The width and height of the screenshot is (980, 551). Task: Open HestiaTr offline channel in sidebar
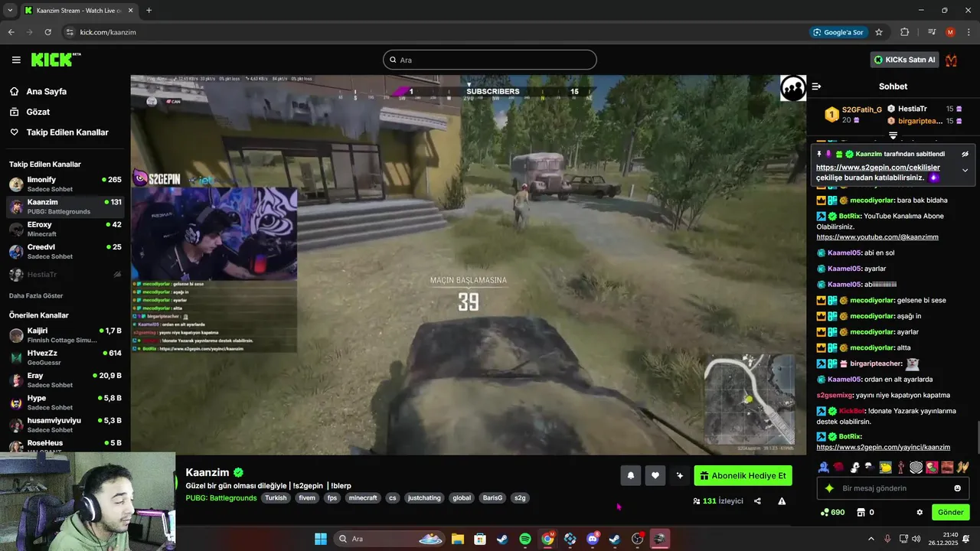[x=65, y=275]
